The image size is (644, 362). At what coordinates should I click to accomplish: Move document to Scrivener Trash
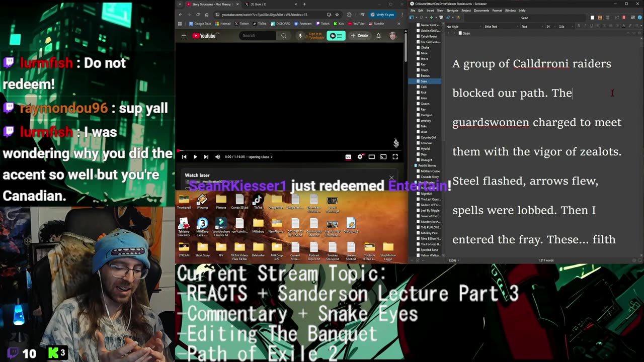point(441,18)
